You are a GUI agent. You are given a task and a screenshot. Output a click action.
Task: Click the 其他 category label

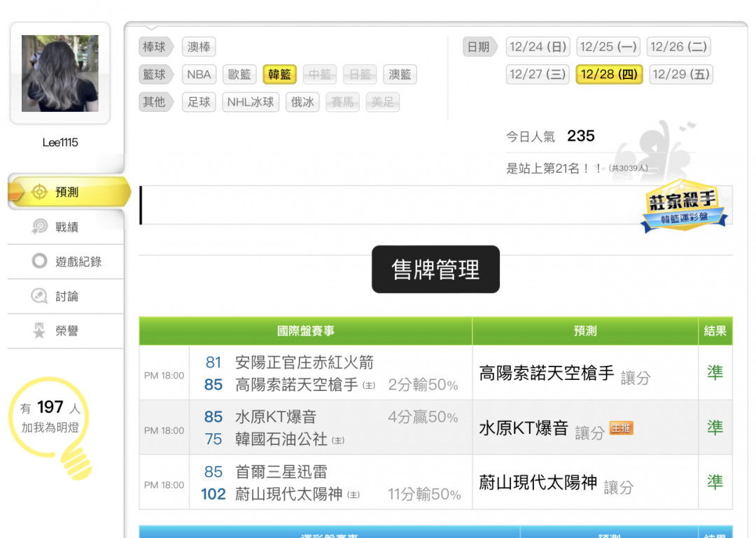click(x=155, y=101)
